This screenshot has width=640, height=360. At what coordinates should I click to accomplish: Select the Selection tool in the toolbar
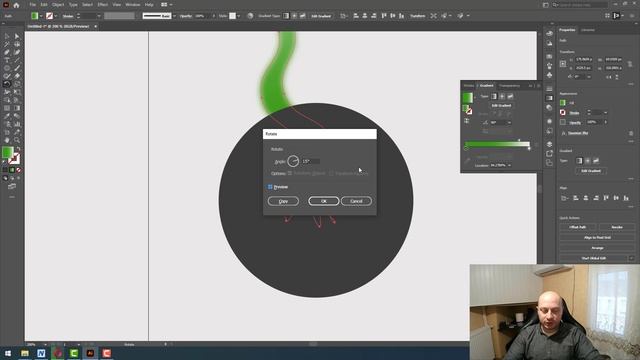click(7, 36)
